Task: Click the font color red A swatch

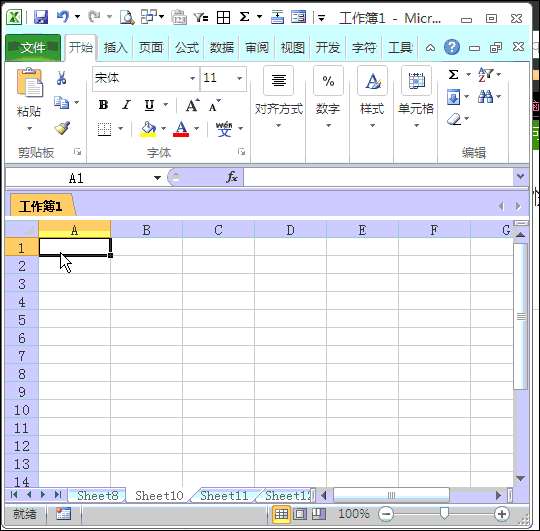Action: pyautogui.click(x=181, y=129)
